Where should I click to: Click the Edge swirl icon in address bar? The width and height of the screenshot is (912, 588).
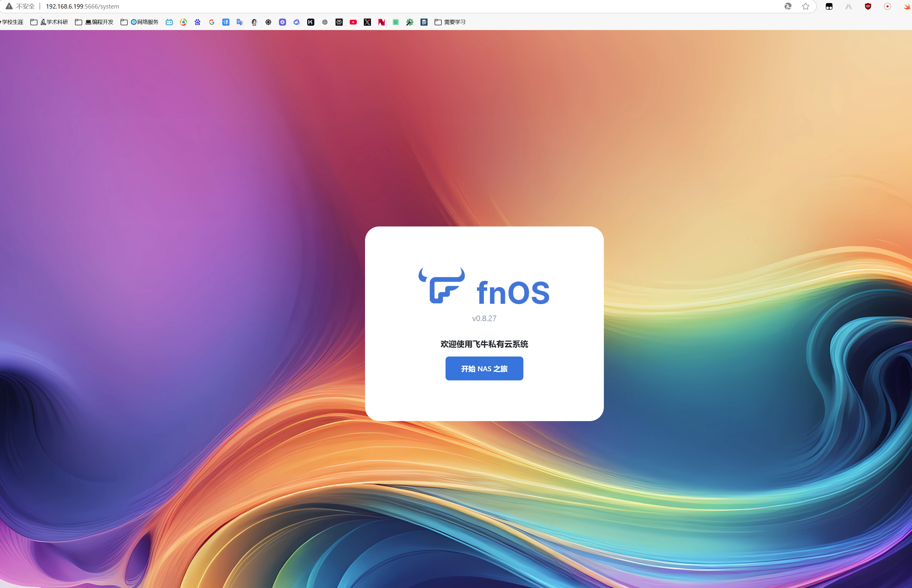pos(788,6)
